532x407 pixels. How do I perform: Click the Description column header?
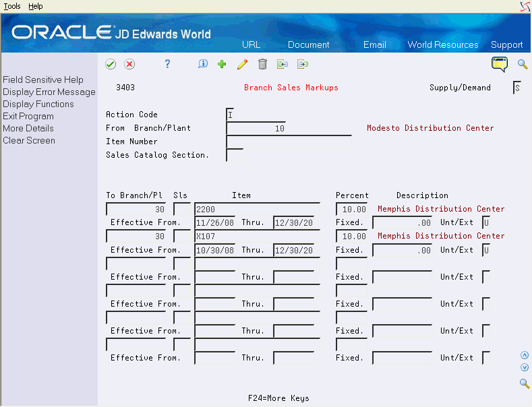tap(422, 195)
